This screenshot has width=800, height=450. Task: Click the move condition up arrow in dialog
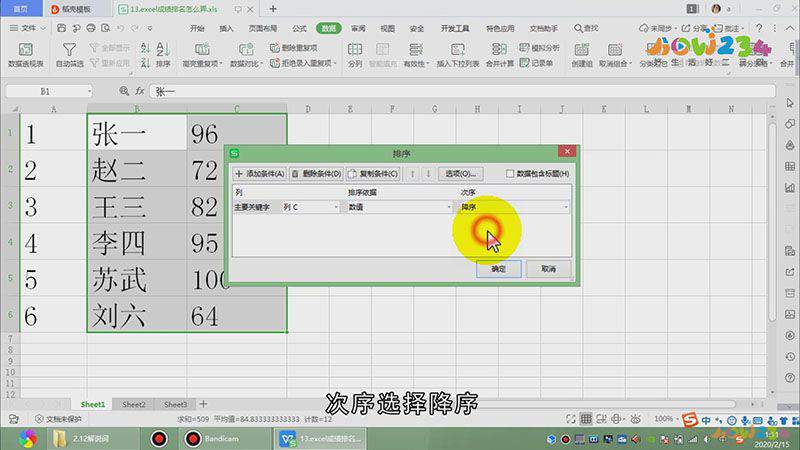pos(412,174)
